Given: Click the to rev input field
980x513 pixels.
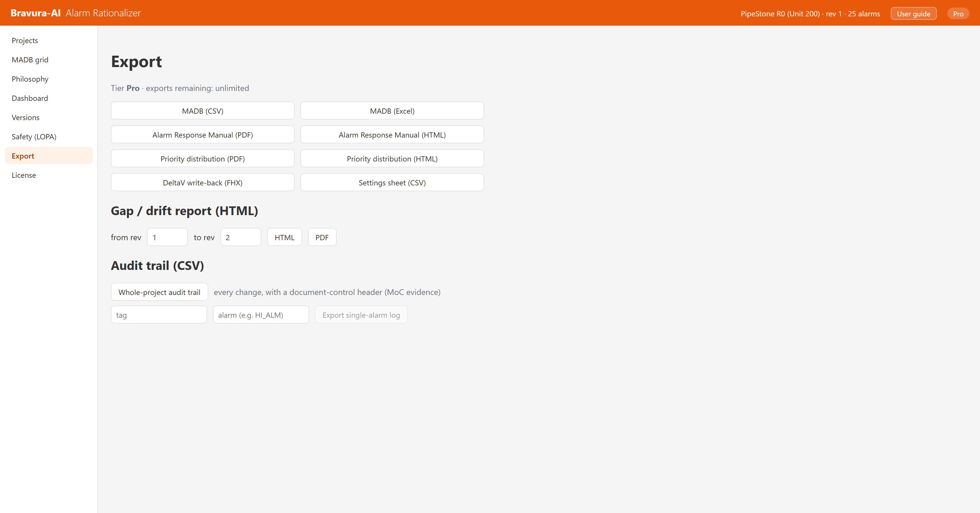Looking at the screenshot, I should point(241,237).
